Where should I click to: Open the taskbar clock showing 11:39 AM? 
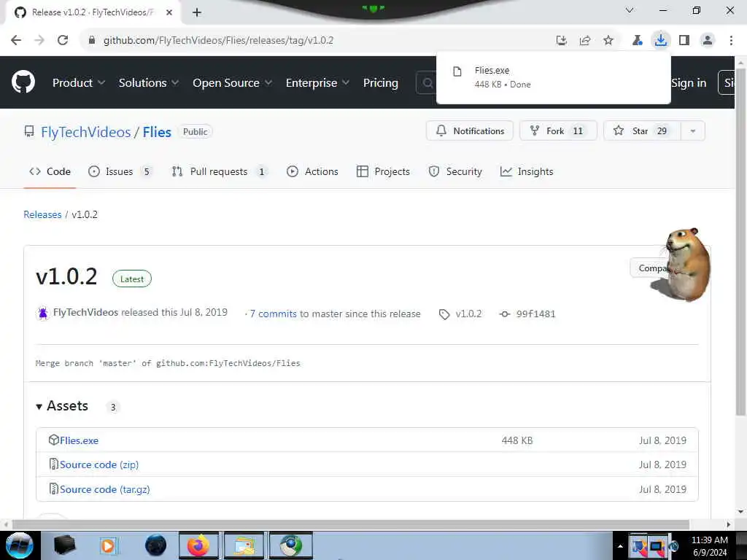point(709,546)
